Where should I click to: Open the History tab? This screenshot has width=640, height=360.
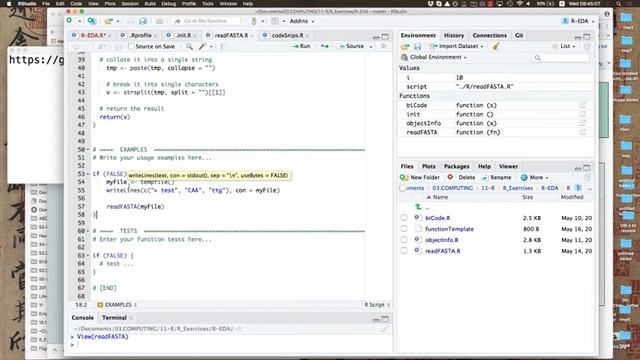[454, 36]
